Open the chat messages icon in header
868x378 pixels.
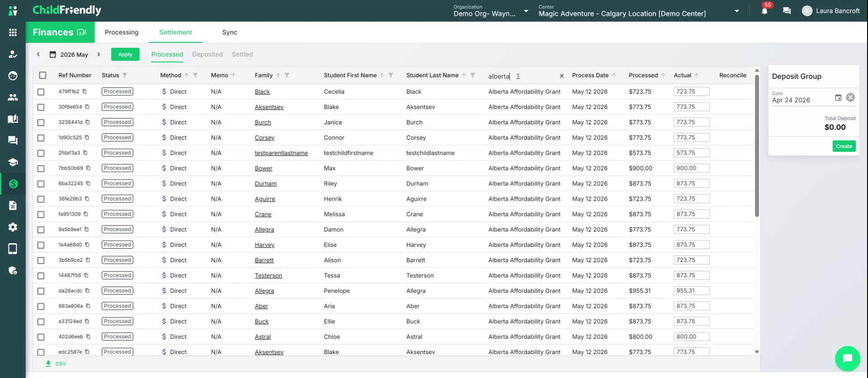pos(787,11)
